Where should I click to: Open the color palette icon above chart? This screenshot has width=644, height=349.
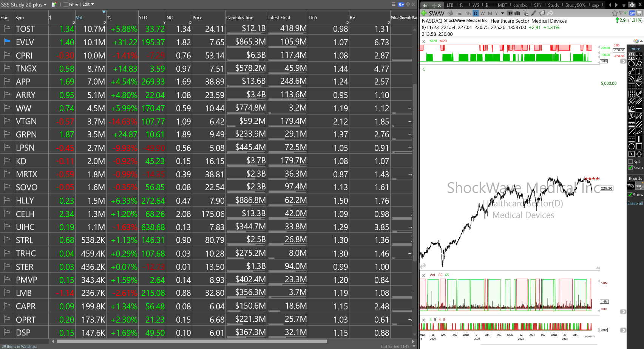[x=636, y=41]
